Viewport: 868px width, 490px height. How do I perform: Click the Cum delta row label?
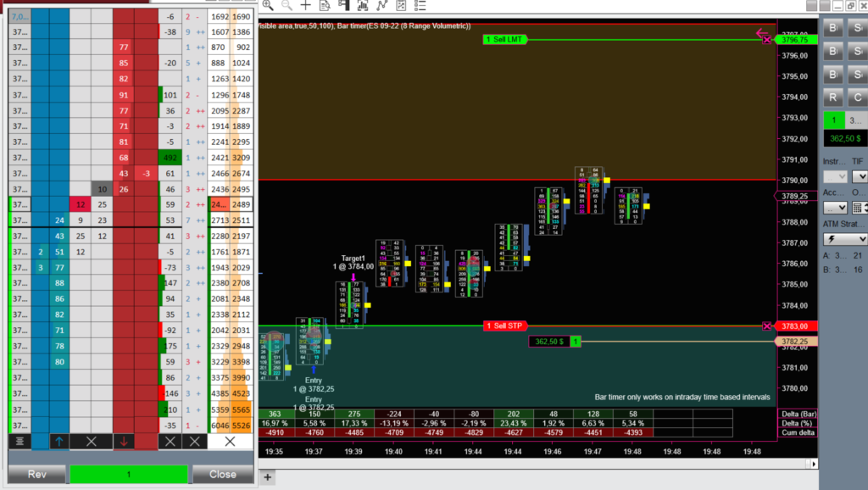click(798, 432)
